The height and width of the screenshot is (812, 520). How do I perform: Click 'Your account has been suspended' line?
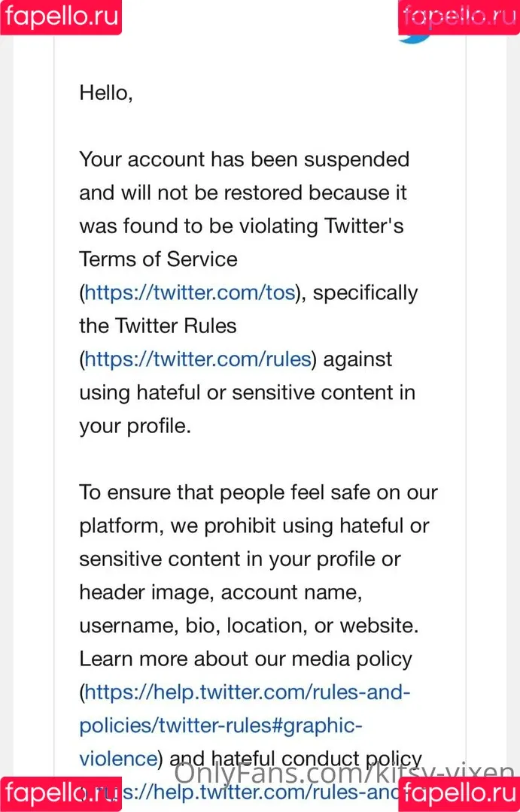pyautogui.click(x=244, y=159)
